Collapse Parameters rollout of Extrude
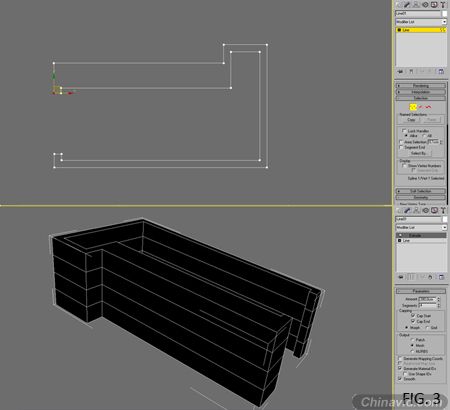 (421, 291)
